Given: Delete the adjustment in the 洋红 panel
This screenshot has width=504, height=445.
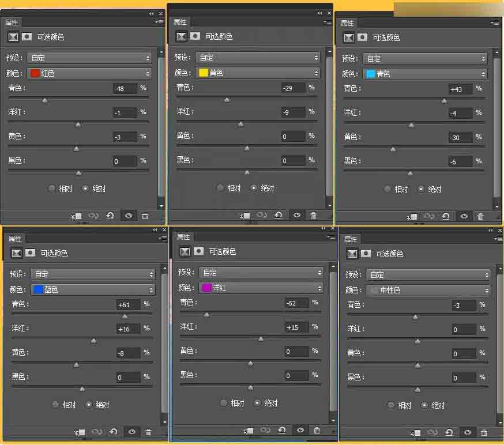Looking at the screenshot, I should [x=317, y=430].
